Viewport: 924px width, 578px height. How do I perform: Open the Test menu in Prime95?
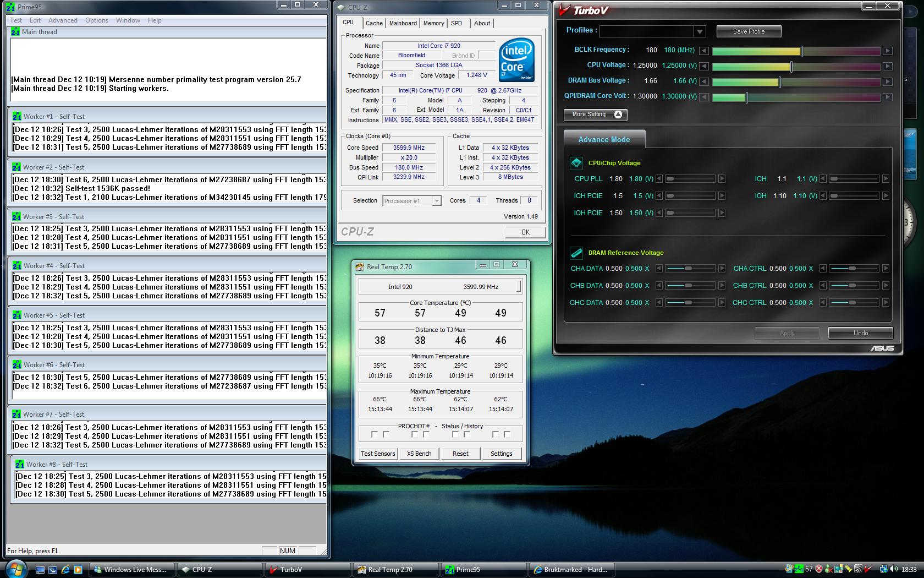coord(16,20)
